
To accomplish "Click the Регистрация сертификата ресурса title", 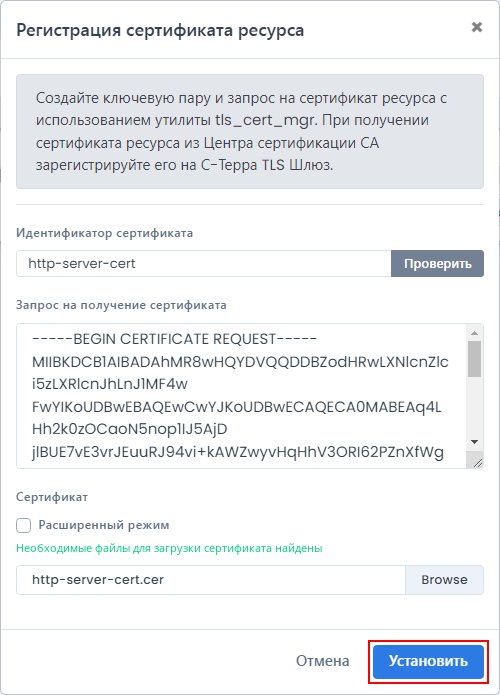I will [x=160, y=31].
